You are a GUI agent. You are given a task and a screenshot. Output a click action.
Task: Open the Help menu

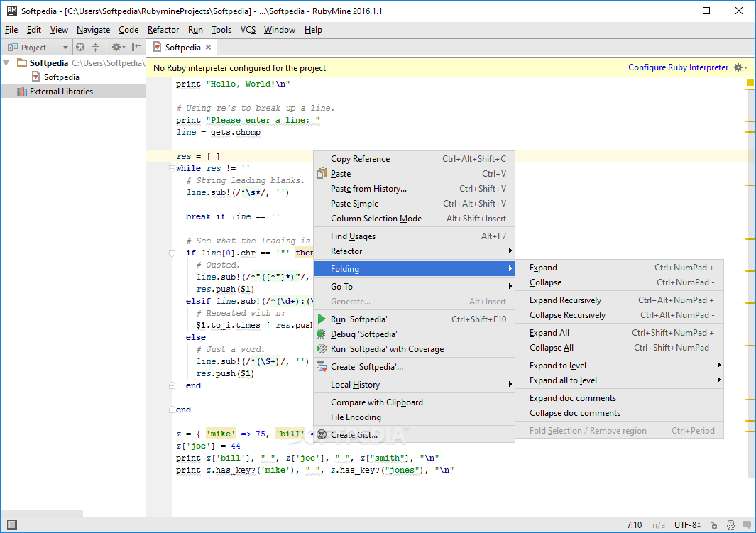point(313,30)
